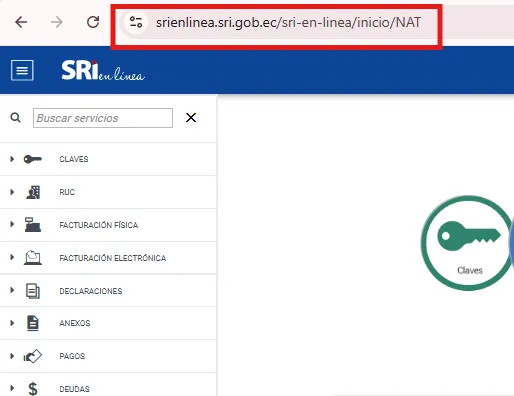The image size is (514, 396).
Task: Reload the page with the refresh icon
Action: coord(93,22)
